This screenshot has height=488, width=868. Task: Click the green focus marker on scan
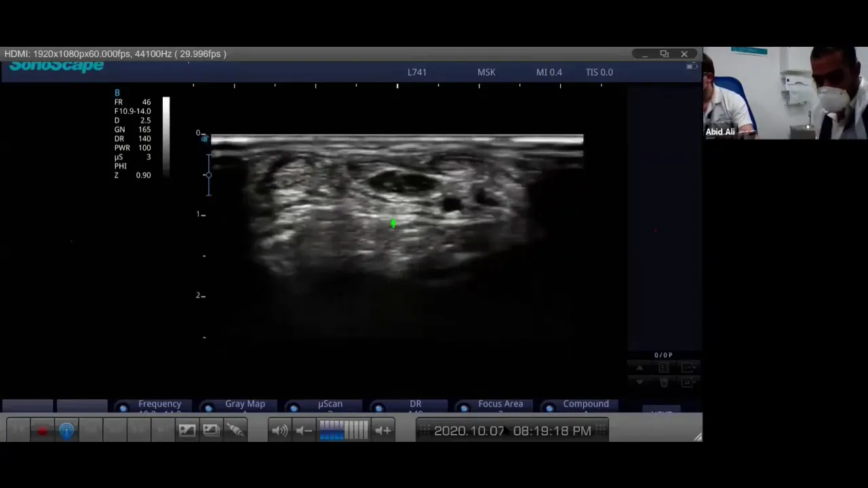click(393, 224)
